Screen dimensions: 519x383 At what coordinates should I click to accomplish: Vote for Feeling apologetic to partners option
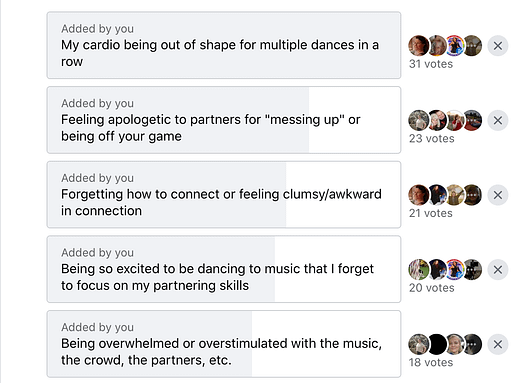click(x=224, y=120)
